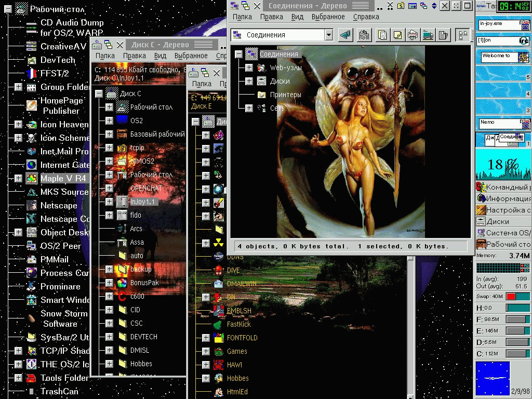Click the copy documents toolbar icon
532x399 pixels.
point(382,35)
